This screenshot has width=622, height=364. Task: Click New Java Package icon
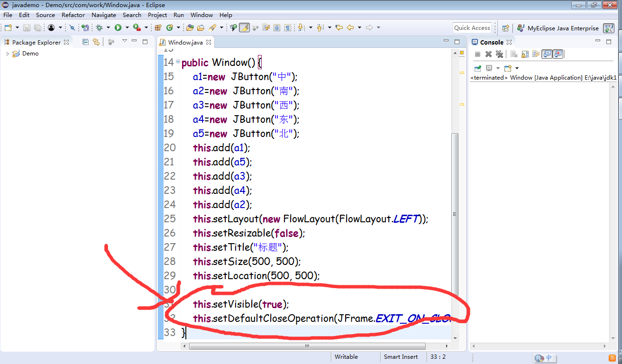[158, 27]
